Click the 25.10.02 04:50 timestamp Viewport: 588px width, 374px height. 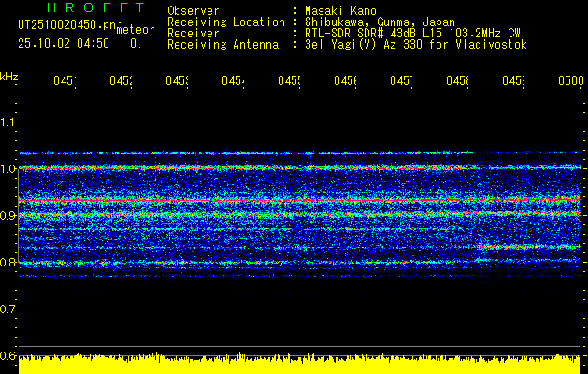tap(64, 44)
